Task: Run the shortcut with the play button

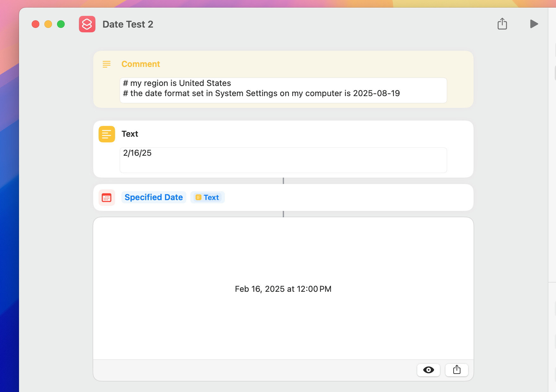Action: [534, 24]
